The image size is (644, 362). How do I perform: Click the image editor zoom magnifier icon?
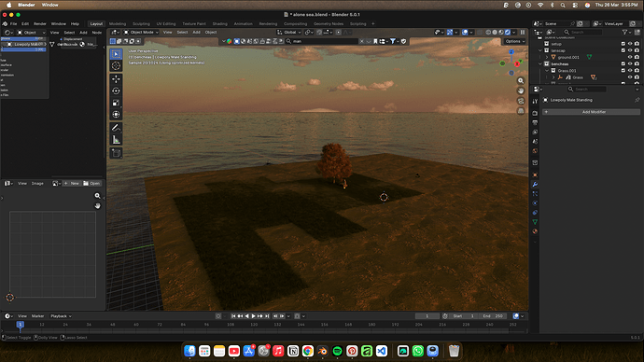click(x=97, y=196)
